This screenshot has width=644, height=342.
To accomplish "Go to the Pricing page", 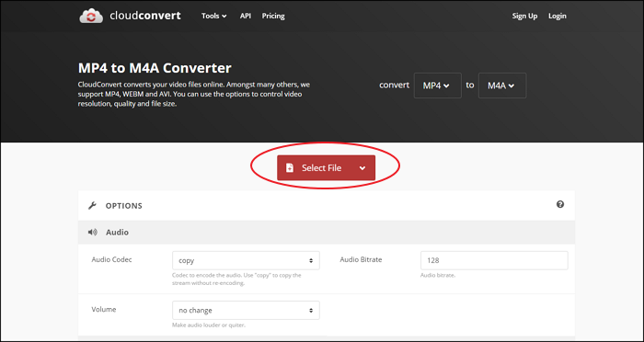I will (273, 16).
